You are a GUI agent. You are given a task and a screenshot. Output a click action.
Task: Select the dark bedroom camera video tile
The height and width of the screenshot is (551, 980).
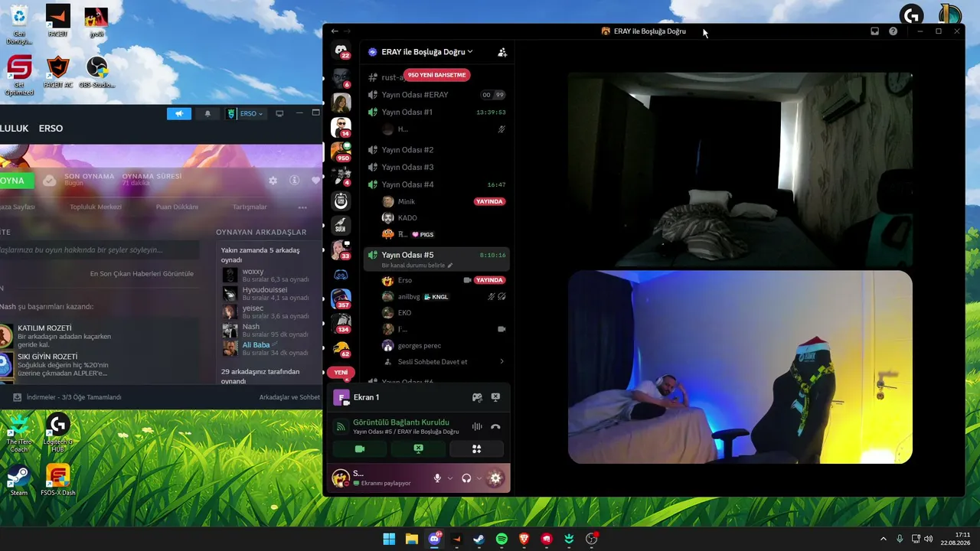click(740, 170)
